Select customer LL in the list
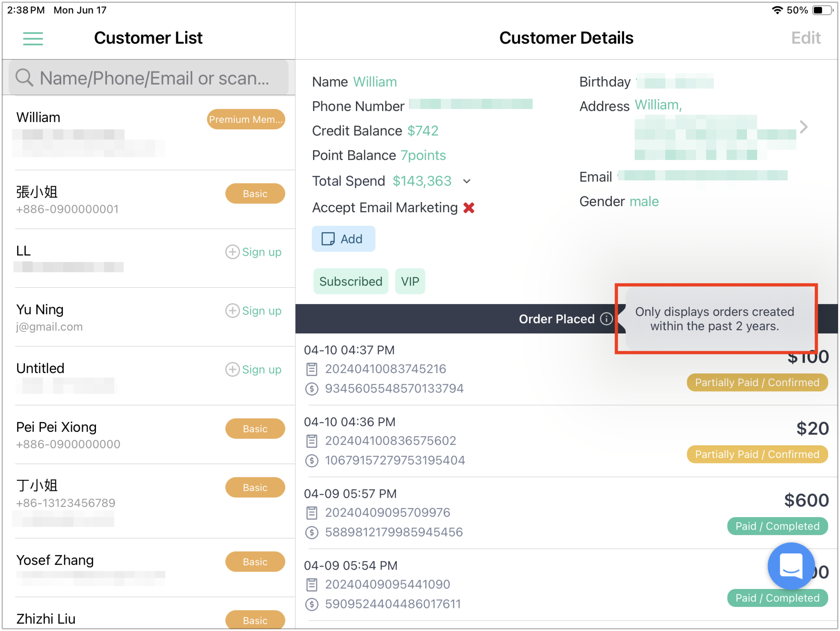The image size is (840, 631). pos(149,259)
